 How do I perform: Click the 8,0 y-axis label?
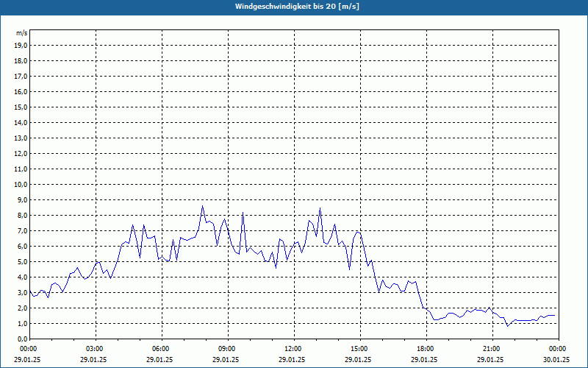coord(22,215)
